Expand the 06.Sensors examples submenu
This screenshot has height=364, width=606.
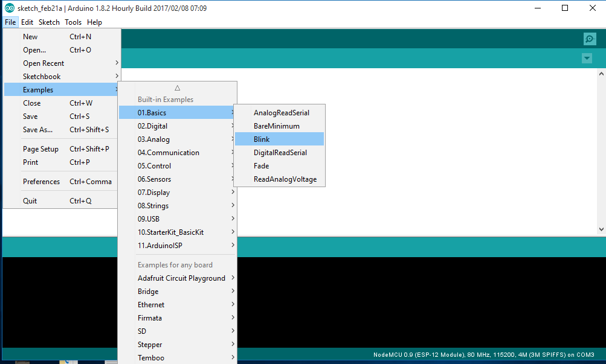(178, 179)
